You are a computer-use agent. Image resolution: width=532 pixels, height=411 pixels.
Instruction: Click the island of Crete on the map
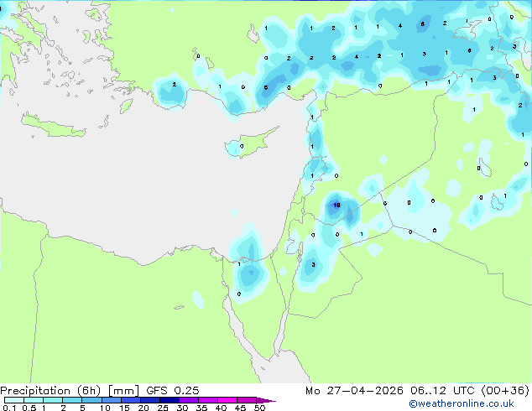pos(53,126)
